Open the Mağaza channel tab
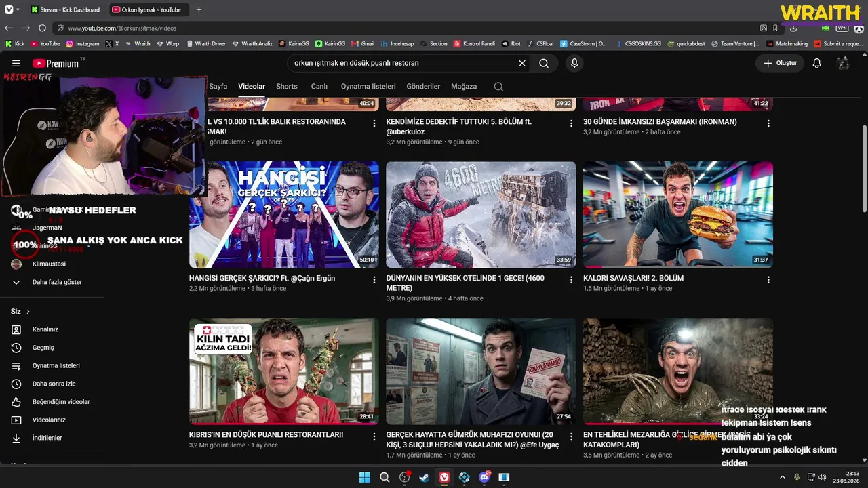The image size is (868, 488). pyautogui.click(x=464, y=87)
